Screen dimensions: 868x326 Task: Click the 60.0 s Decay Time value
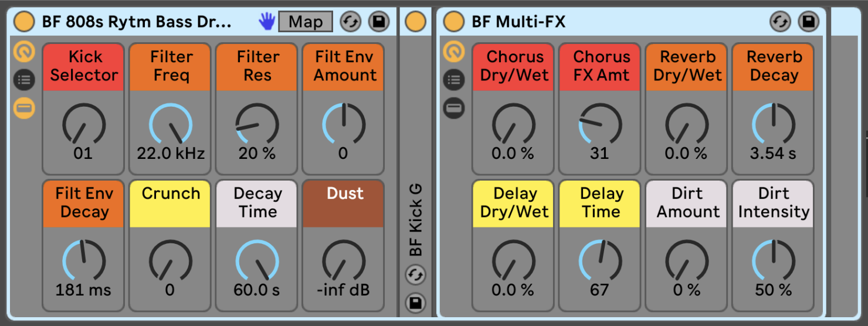click(x=257, y=290)
